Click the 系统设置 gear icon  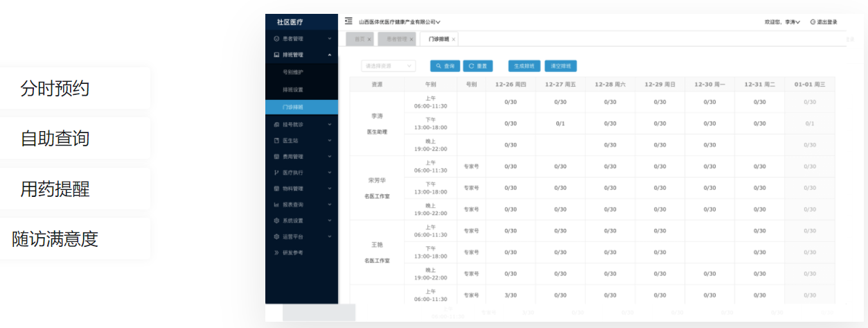coord(277,221)
